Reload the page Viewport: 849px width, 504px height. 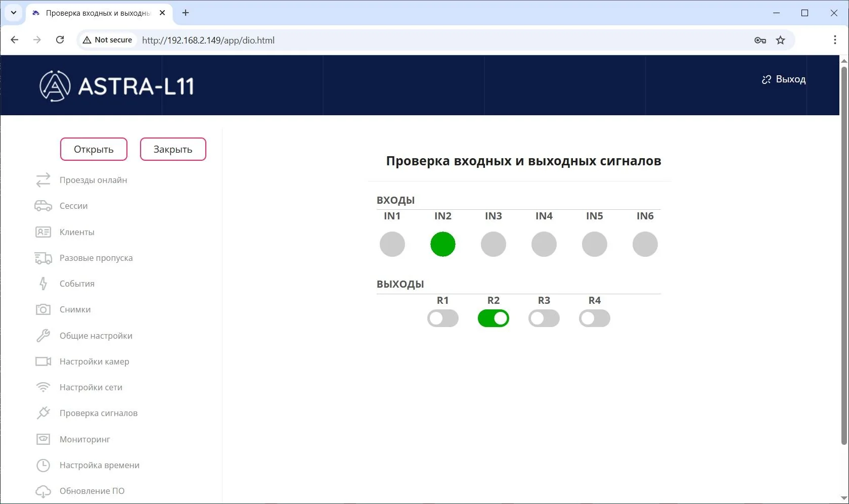click(60, 40)
